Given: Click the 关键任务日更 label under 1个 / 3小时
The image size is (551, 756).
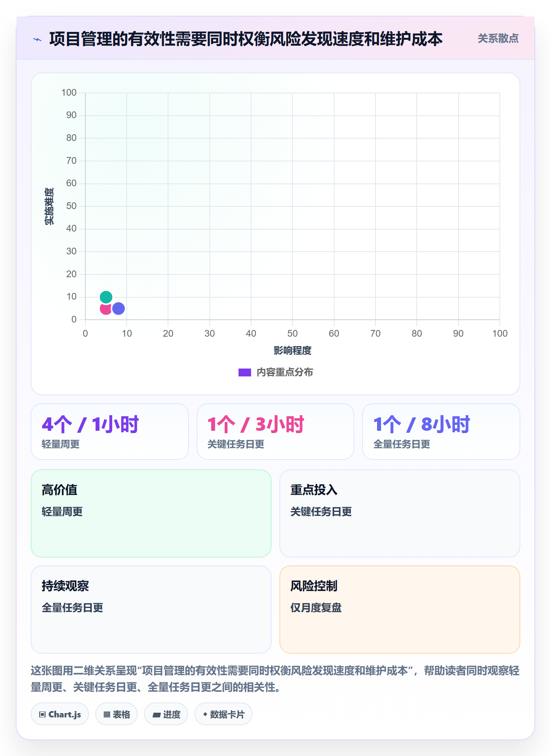Looking at the screenshot, I should pyautogui.click(x=236, y=444).
